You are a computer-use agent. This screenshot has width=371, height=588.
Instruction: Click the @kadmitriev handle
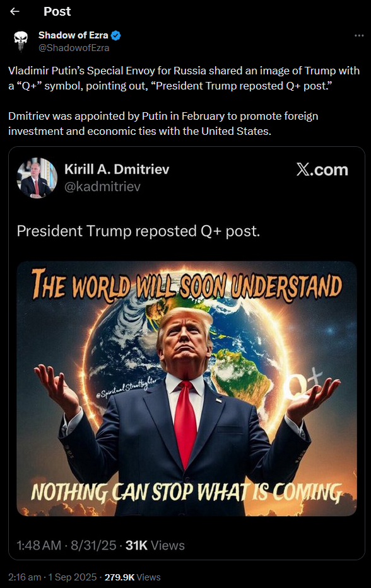click(102, 187)
